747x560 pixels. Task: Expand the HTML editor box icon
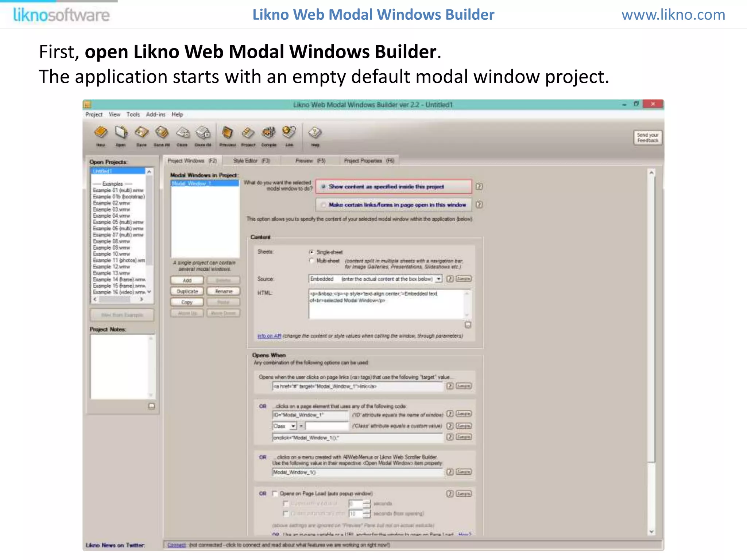(468, 325)
